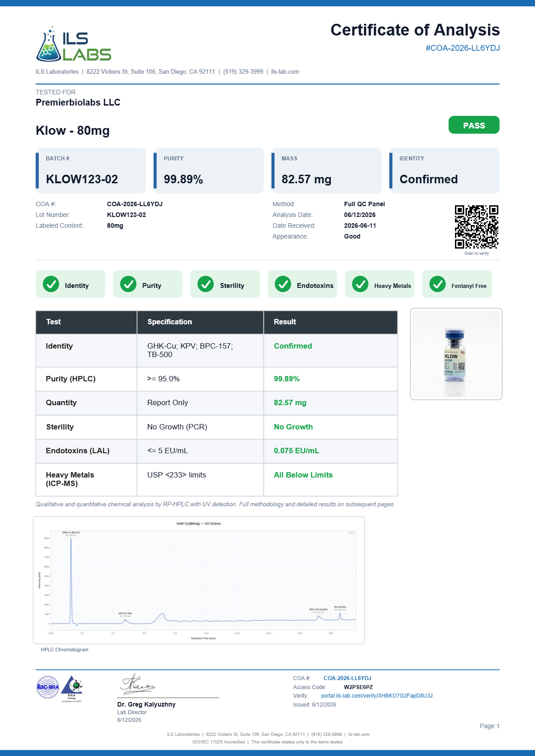This screenshot has height=756, width=535.
Task: Click the PURITY 99.89% card
Action: coord(209,171)
